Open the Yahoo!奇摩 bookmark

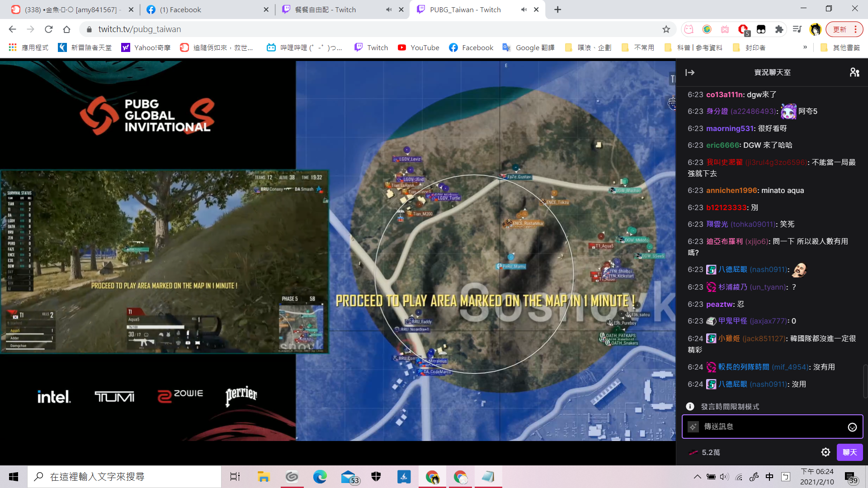pyautogui.click(x=146, y=47)
